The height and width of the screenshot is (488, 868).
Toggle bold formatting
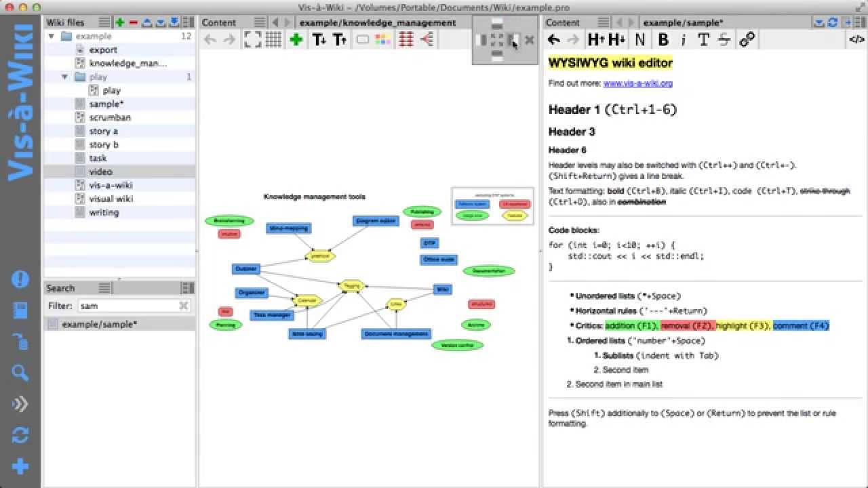pyautogui.click(x=663, y=40)
